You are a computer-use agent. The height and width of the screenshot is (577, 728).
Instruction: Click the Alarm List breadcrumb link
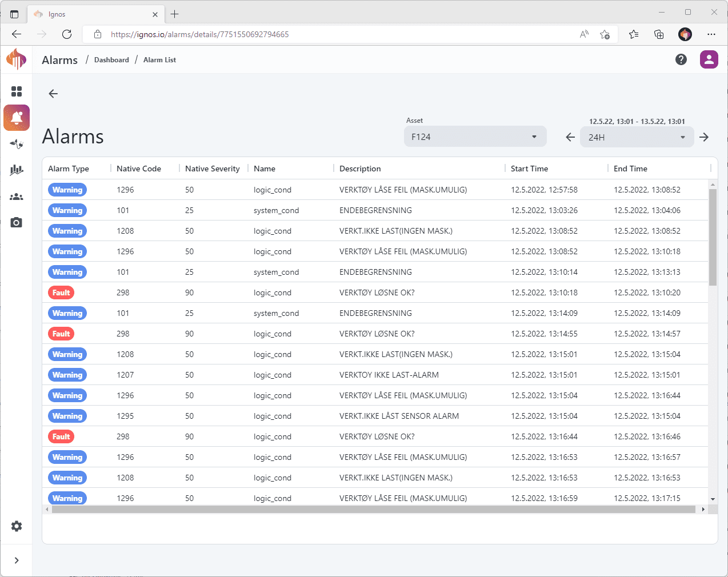click(x=159, y=60)
